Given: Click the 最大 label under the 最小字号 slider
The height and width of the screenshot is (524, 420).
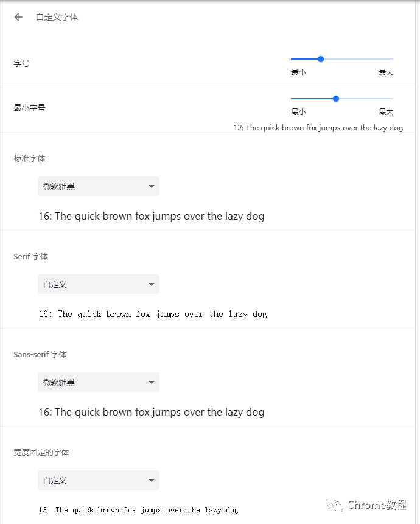Looking at the screenshot, I should [386, 111].
